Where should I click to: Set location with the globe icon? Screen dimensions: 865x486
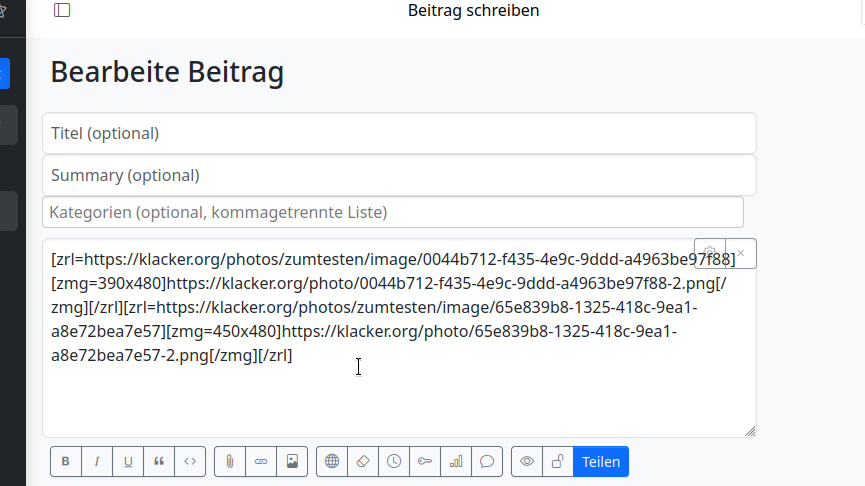pyautogui.click(x=332, y=462)
